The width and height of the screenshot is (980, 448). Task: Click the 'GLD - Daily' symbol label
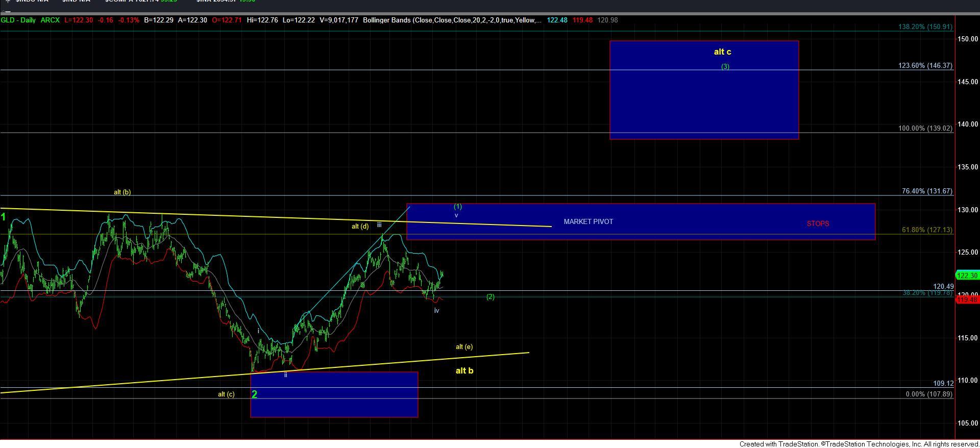(x=18, y=20)
